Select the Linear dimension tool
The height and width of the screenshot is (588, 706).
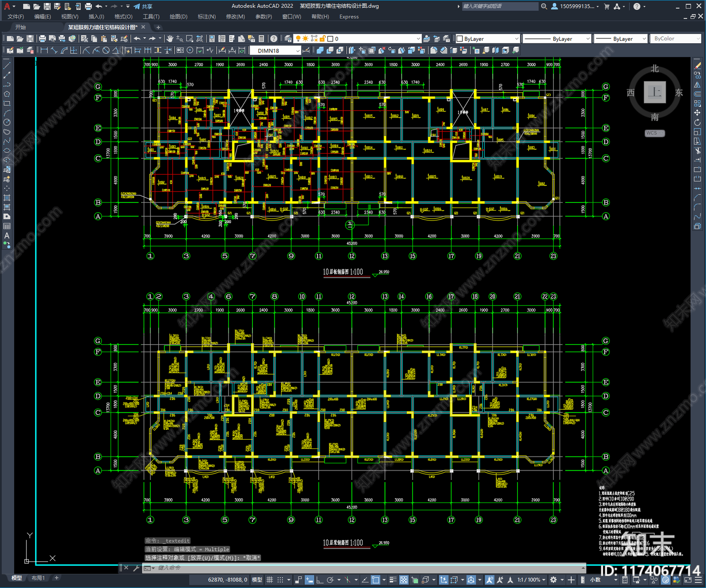coord(44,50)
